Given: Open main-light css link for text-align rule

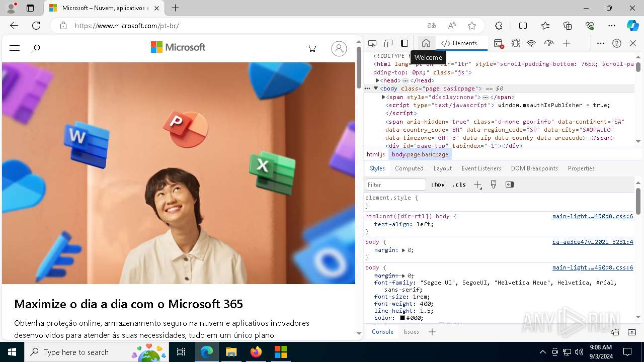Looking at the screenshot, I should point(593,216).
